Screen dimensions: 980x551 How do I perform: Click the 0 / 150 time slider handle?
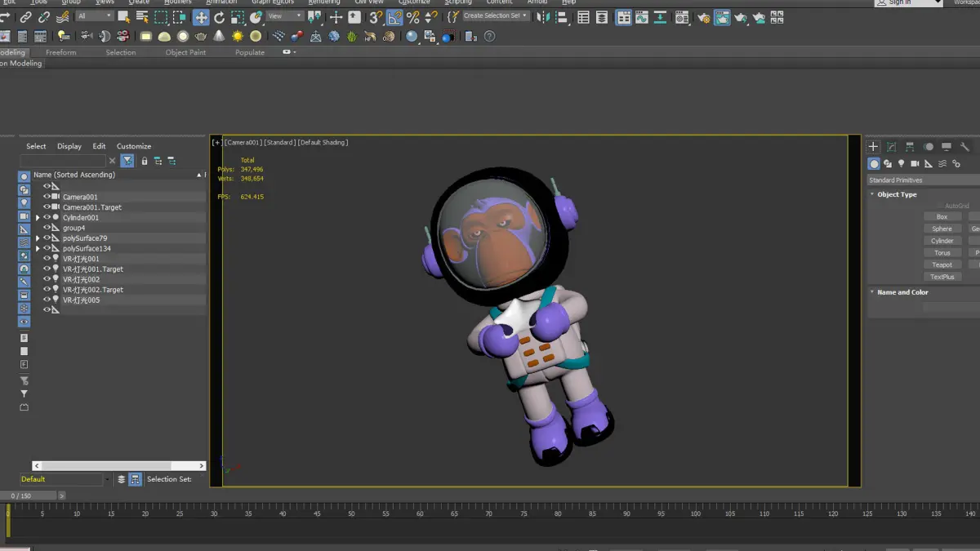coord(28,495)
